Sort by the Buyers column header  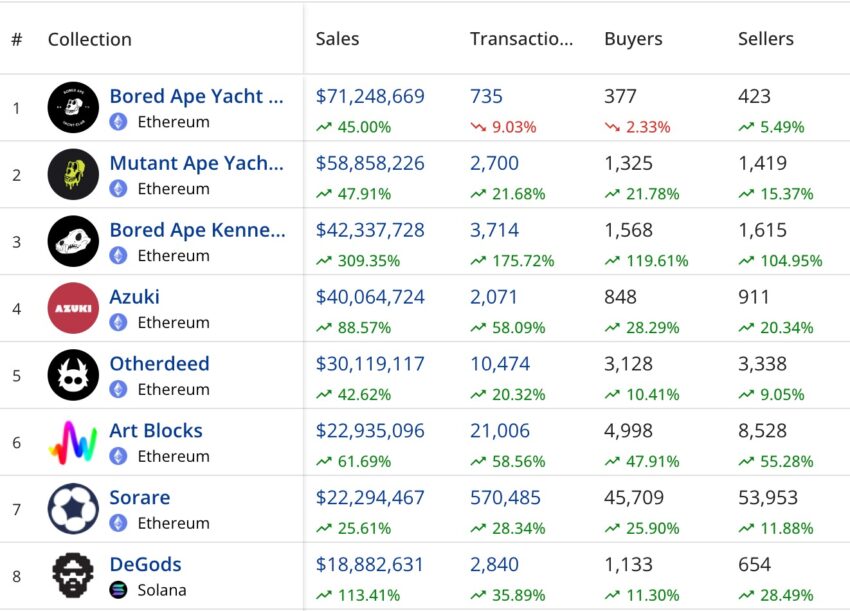pos(633,39)
